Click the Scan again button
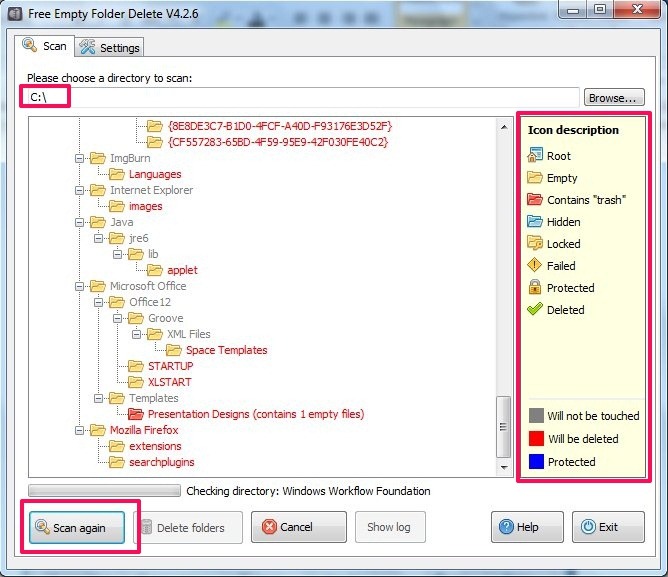This screenshot has width=668, height=577. [77, 527]
